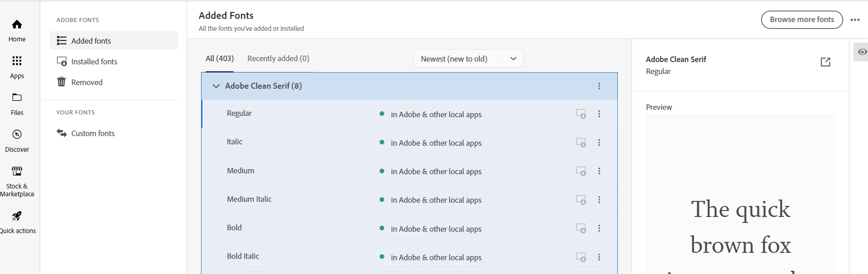Open Custom fonts
Viewport: 868px width, 274px height.
114,133
